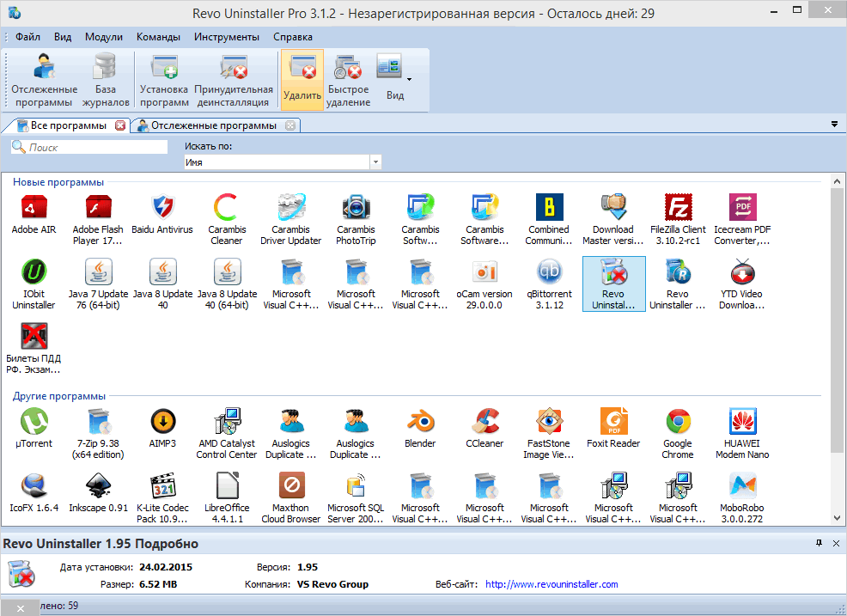Choose Быстрое удаление in the toolbar
847x616 pixels.
click(x=349, y=80)
